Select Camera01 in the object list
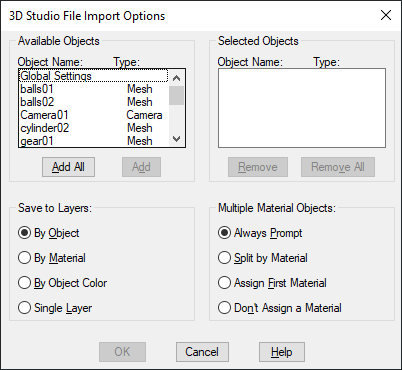The image size is (402, 370). pos(93,115)
